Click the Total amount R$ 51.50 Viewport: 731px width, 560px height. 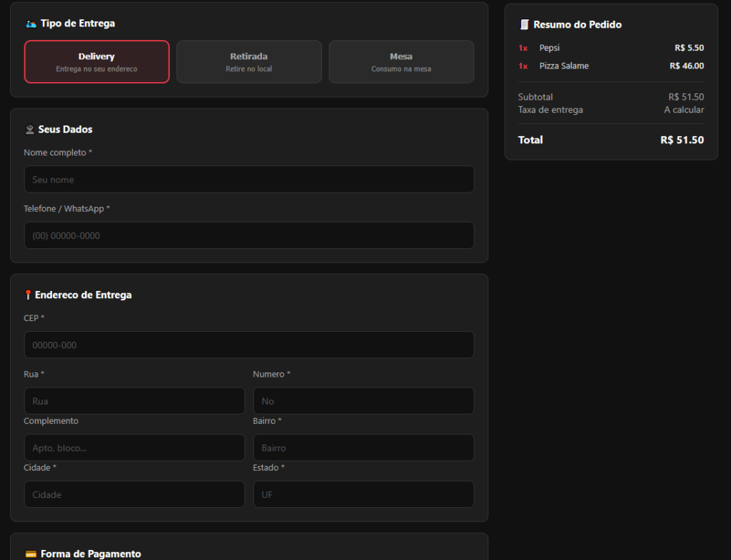pyautogui.click(x=682, y=140)
